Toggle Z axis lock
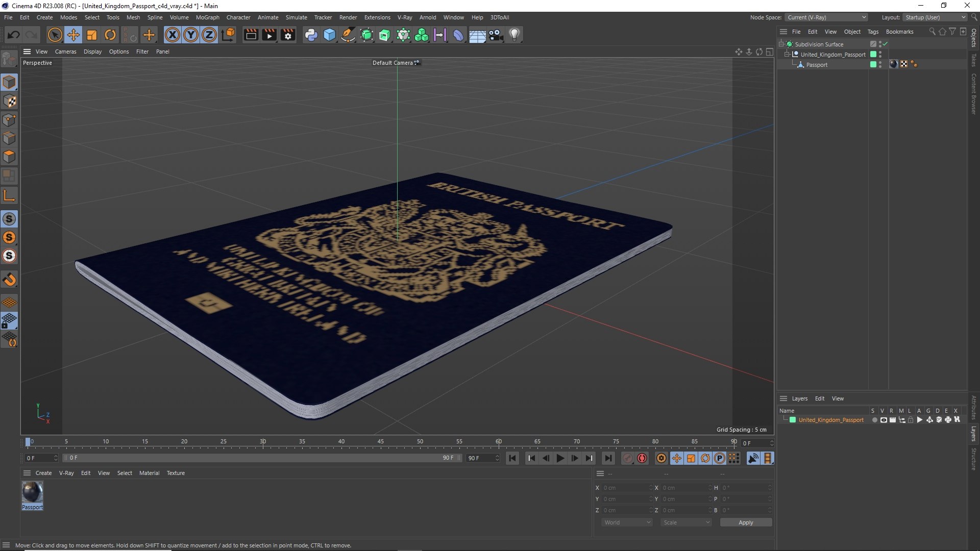The height and width of the screenshot is (551, 980). coord(209,35)
